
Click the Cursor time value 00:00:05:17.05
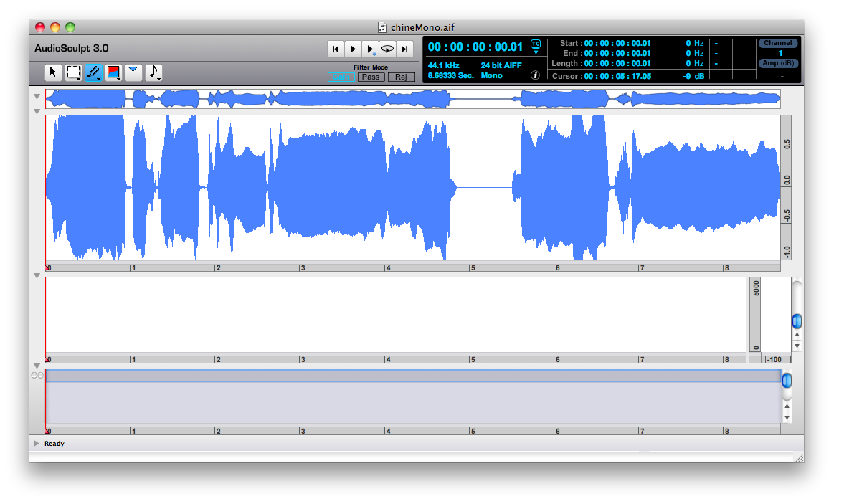[x=617, y=77]
